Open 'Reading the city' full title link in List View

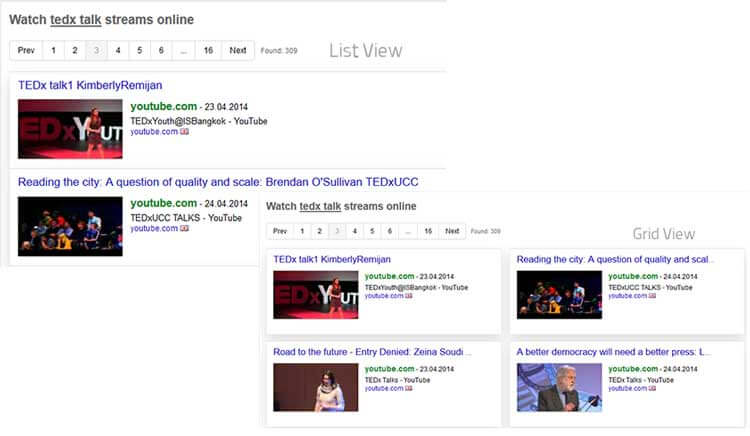[x=218, y=182]
